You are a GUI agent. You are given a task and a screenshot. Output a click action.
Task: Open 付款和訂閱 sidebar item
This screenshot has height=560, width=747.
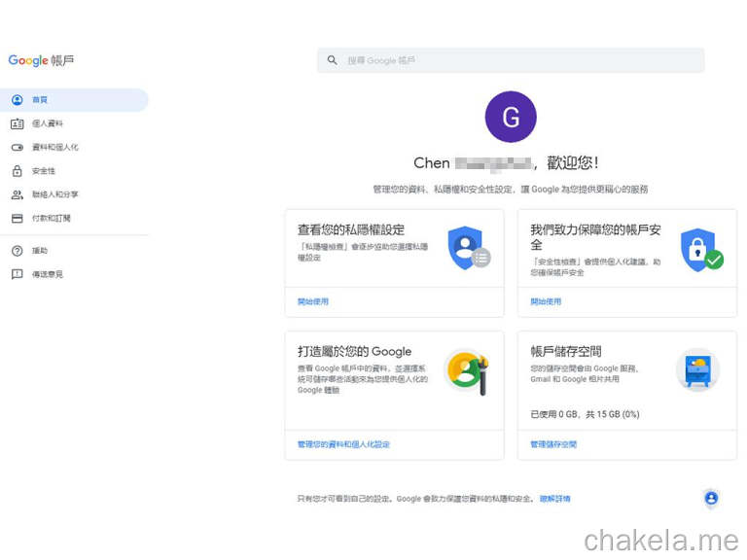pos(74,218)
